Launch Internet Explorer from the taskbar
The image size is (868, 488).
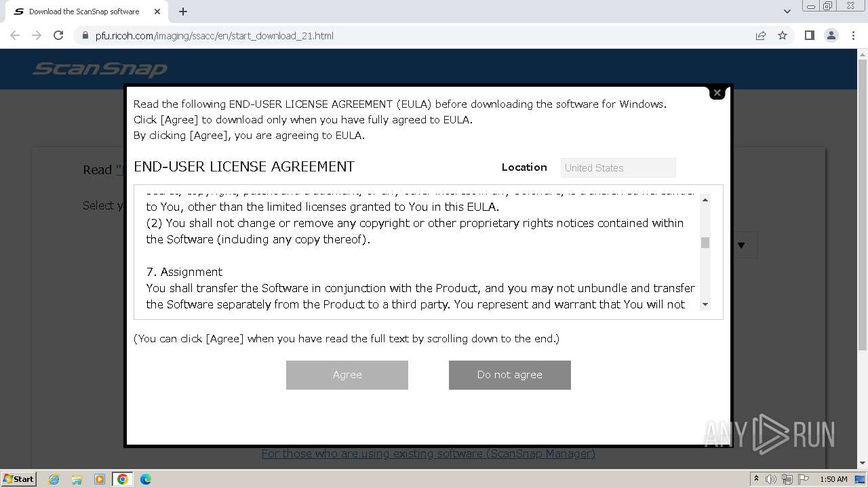click(54, 479)
